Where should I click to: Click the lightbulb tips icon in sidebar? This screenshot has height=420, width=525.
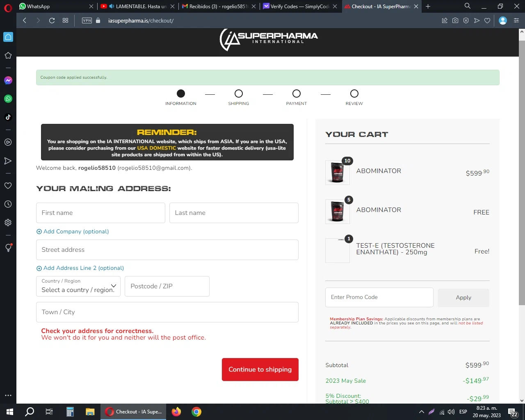pyautogui.click(x=8, y=248)
